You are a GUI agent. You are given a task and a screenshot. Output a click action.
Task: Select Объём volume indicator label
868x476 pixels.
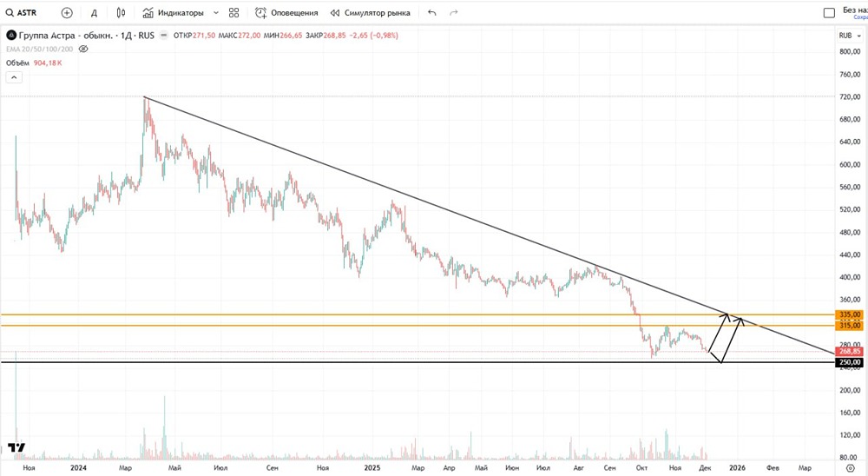(17, 63)
